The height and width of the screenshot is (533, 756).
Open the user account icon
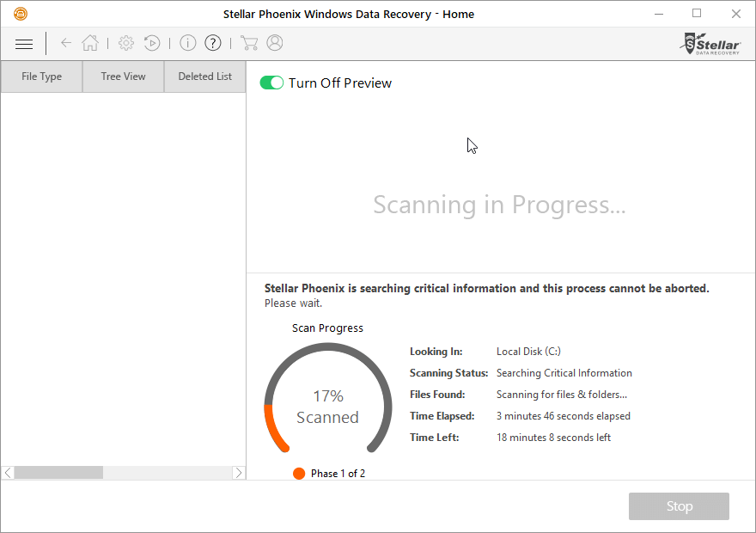tap(275, 43)
